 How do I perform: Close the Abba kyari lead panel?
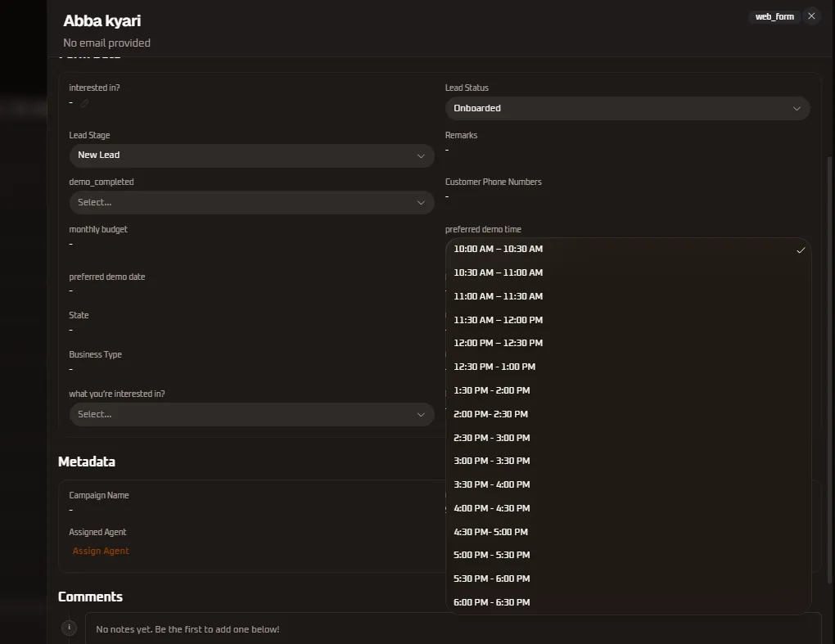pyautogui.click(x=811, y=16)
